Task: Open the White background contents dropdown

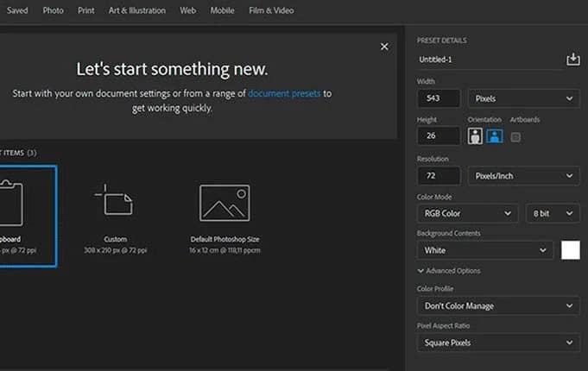Action: (x=485, y=250)
